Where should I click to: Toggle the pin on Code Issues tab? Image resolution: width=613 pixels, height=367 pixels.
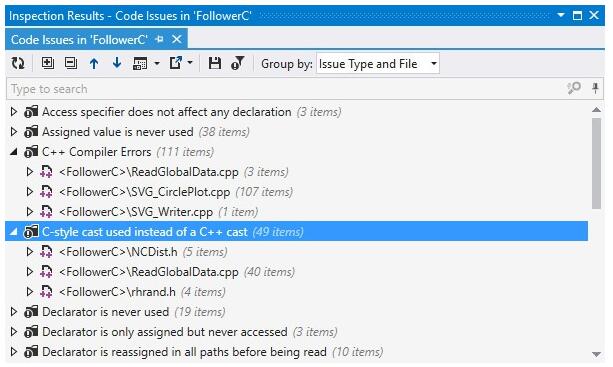pyautogui.click(x=159, y=39)
